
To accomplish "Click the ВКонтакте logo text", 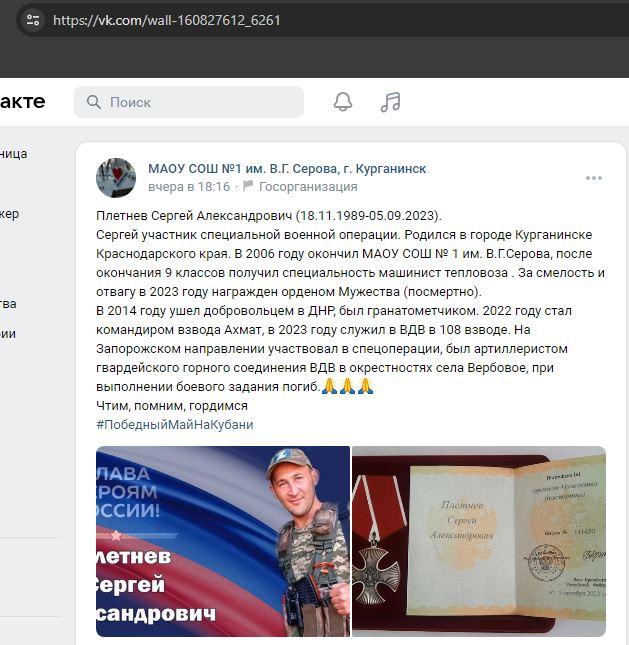I will (23, 102).
